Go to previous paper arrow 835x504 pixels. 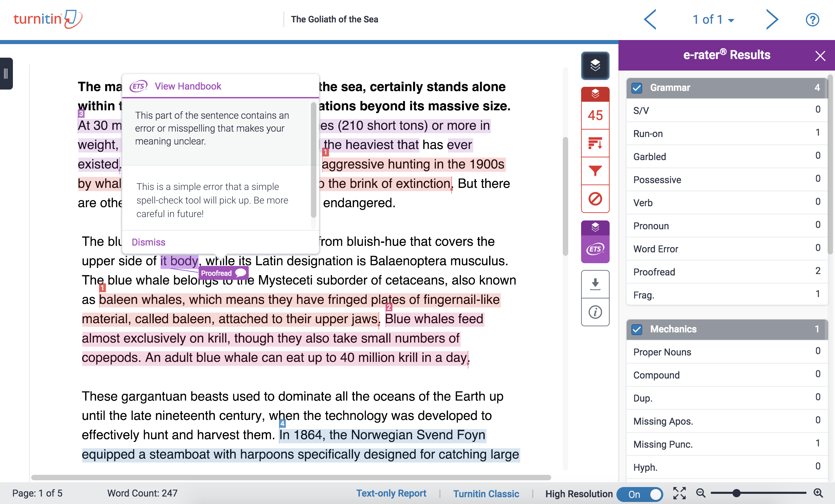coord(650,19)
